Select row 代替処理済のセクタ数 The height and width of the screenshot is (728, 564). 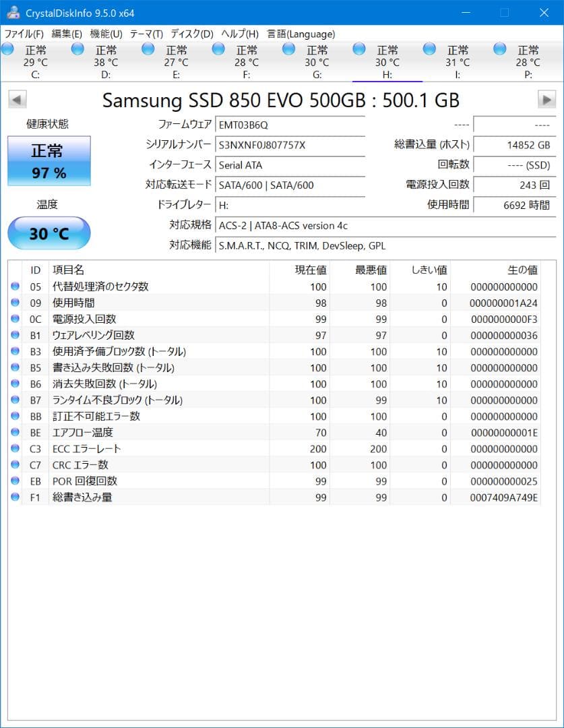pos(274,286)
